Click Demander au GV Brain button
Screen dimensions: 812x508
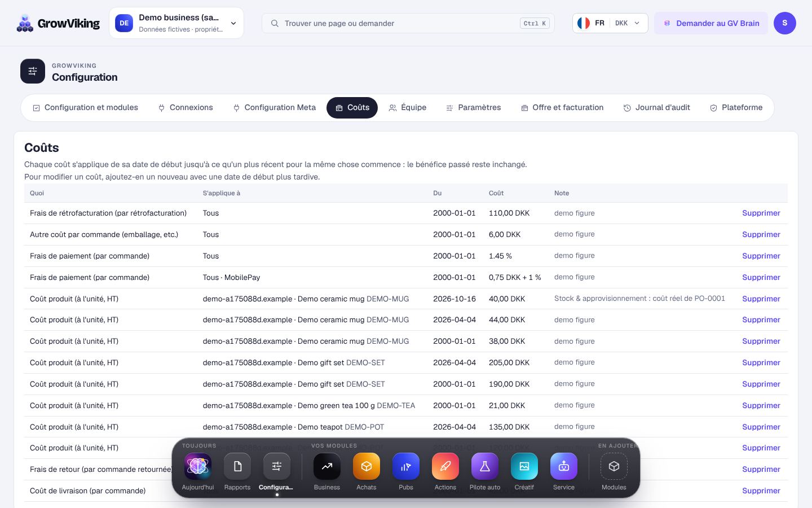711,23
